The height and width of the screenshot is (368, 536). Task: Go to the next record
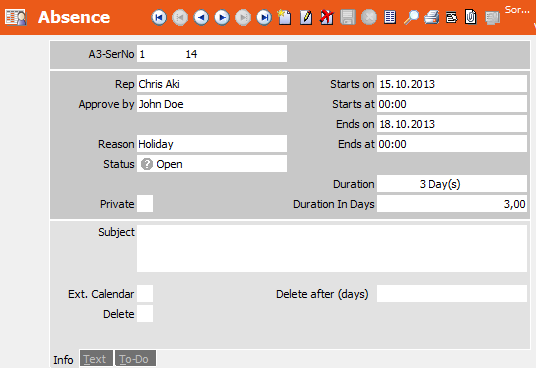[x=222, y=17]
